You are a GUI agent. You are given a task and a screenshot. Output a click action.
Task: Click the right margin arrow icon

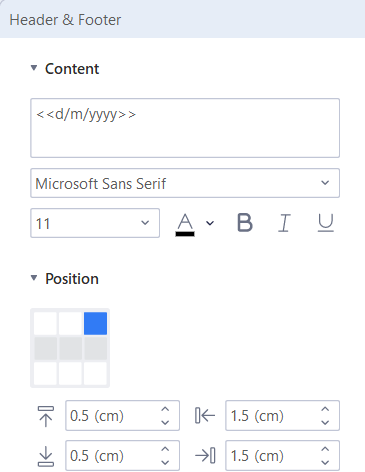[205, 456]
